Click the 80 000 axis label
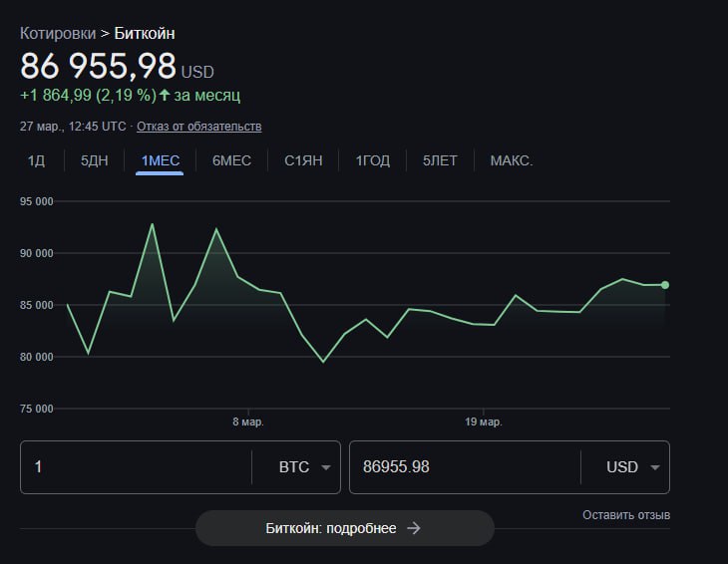 [37, 357]
